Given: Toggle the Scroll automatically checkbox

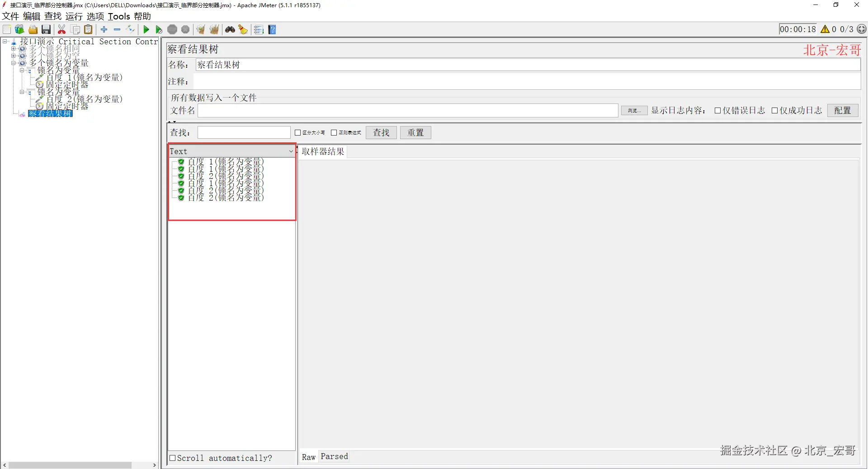Looking at the screenshot, I should pos(172,458).
